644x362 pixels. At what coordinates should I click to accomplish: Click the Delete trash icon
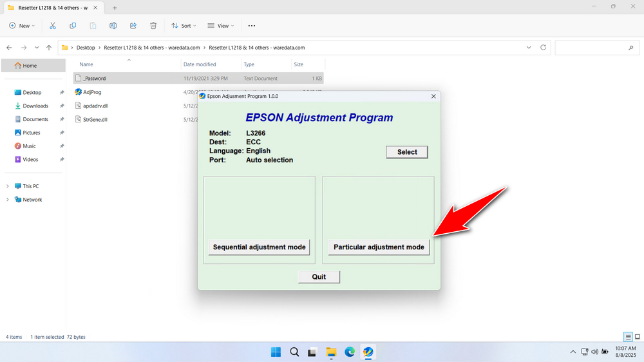click(x=153, y=26)
